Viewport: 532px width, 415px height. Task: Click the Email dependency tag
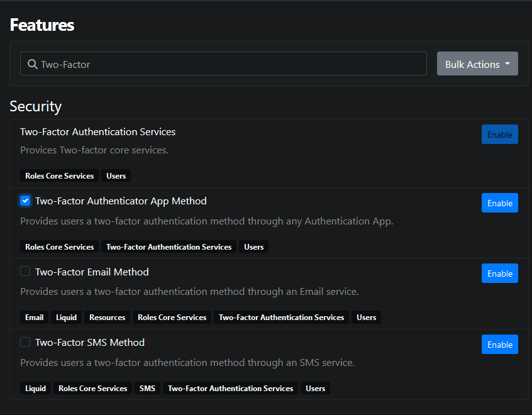(x=34, y=318)
